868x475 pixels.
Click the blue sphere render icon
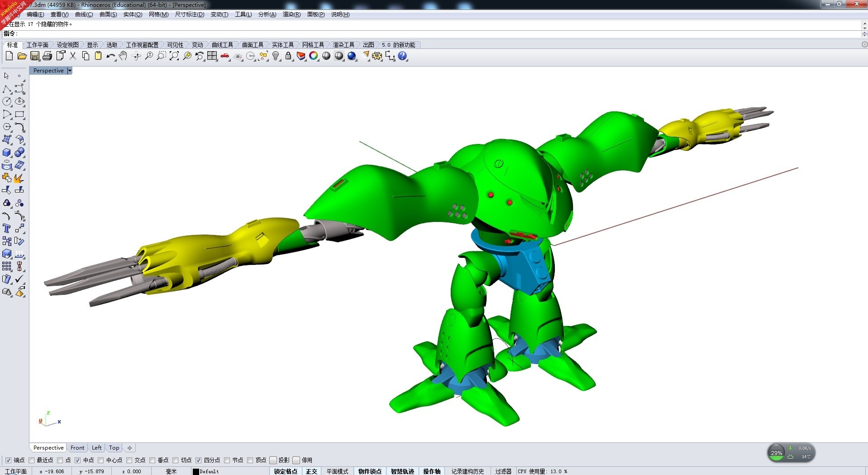click(x=352, y=56)
